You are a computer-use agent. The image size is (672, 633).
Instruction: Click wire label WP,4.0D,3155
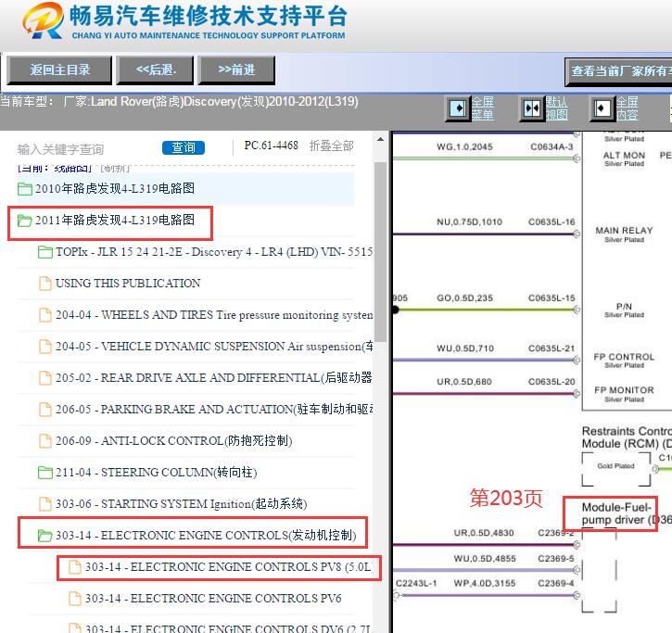pos(485,583)
